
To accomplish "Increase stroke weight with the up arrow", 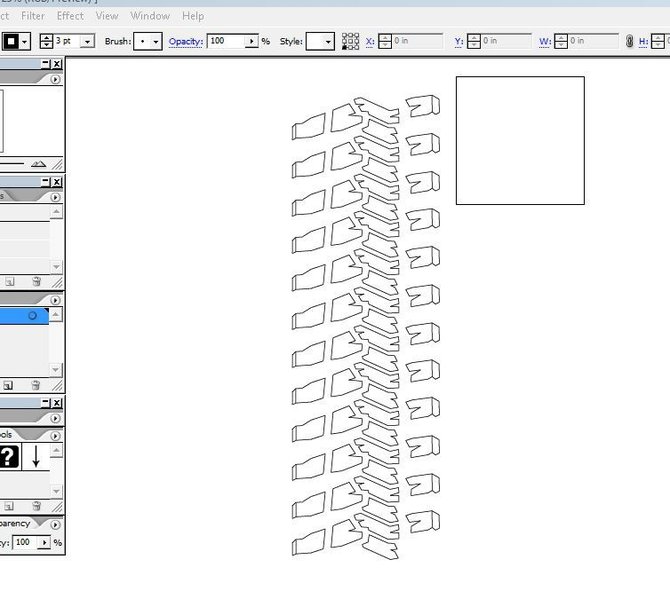I will tap(46, 38).
